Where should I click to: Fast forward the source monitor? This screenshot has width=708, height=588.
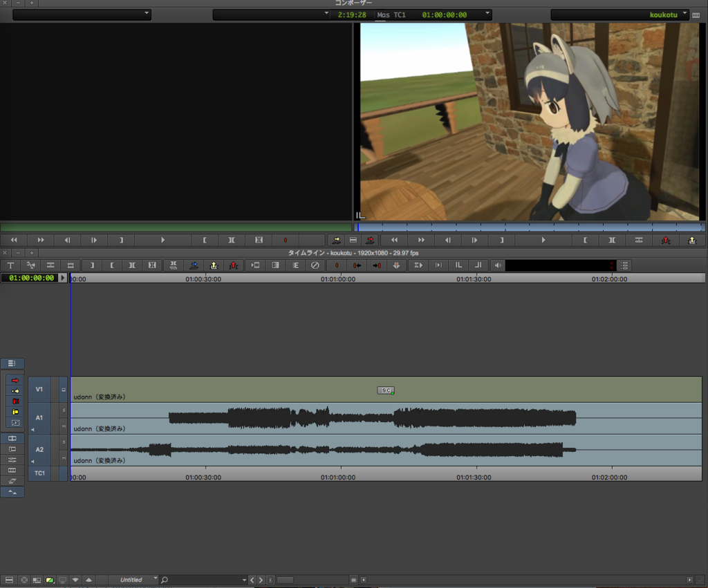pyautogui.click(x=41, y=240)
